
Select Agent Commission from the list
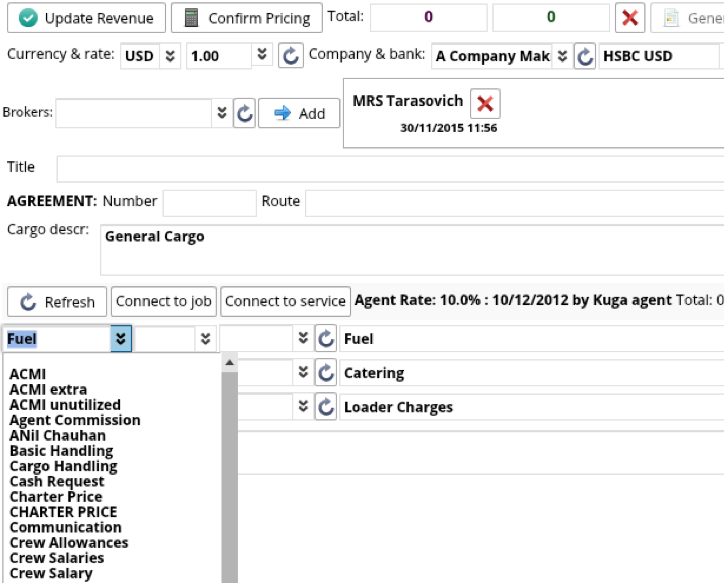pos(74,420)
